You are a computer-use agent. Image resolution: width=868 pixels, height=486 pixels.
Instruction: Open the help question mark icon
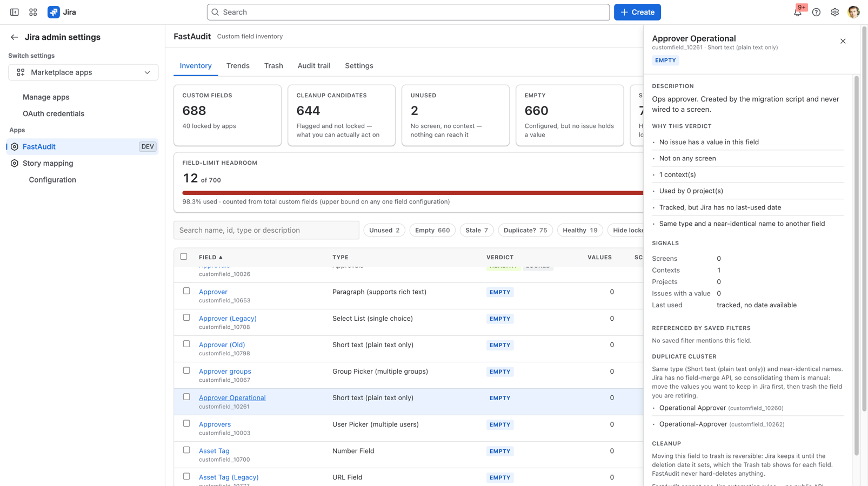(x=816, y=12)
